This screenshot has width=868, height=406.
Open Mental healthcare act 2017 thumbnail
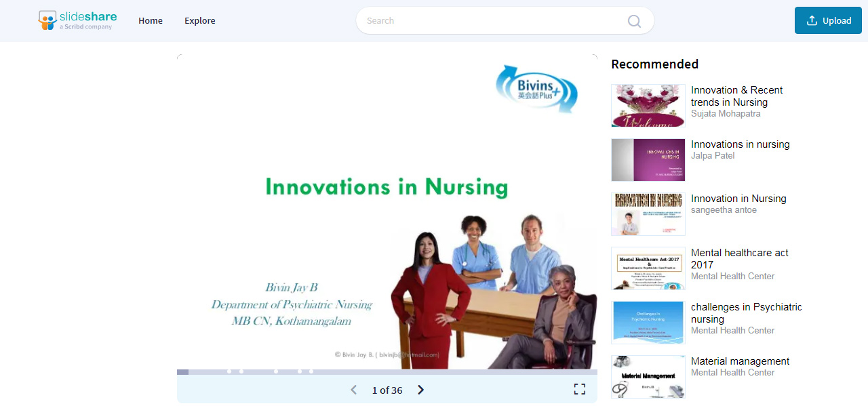click(x=648, y=268)
